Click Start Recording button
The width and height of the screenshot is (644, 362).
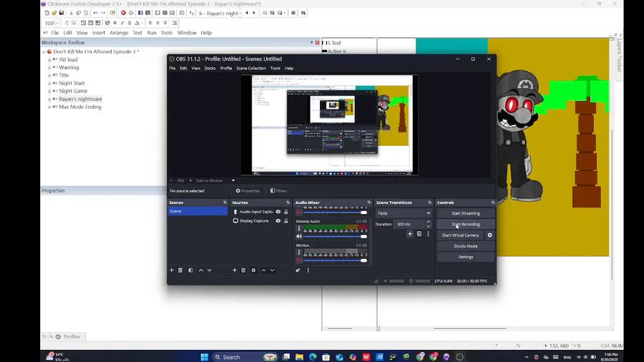pos(465,224)
